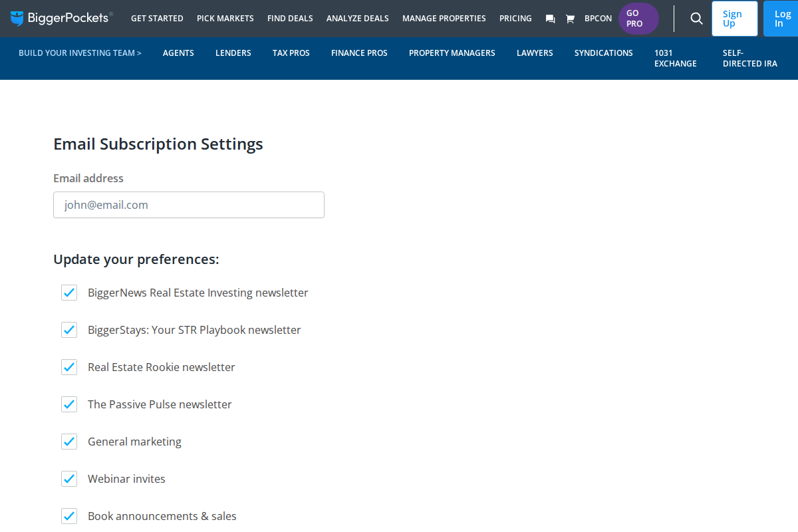The width and height of the screenshot is (798, 532).
Task: Toggle Book announcements & sales checkbox
Action: point(69,516)
